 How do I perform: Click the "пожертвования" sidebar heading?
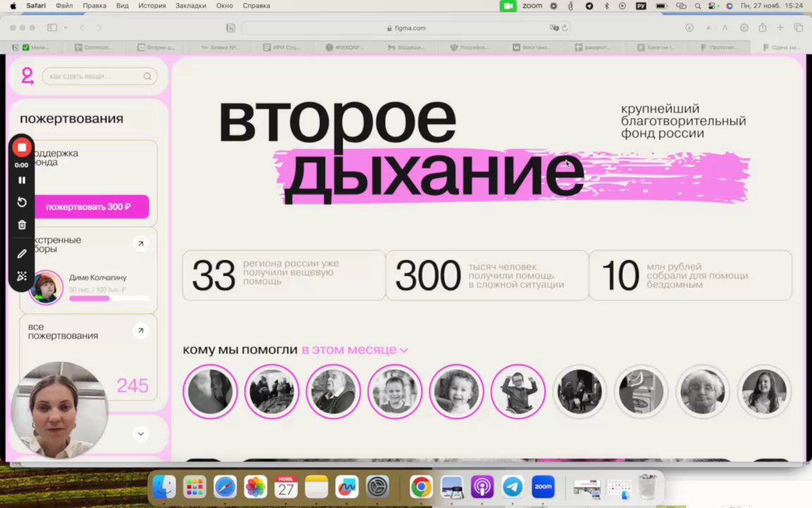click(x=71, y=119)
